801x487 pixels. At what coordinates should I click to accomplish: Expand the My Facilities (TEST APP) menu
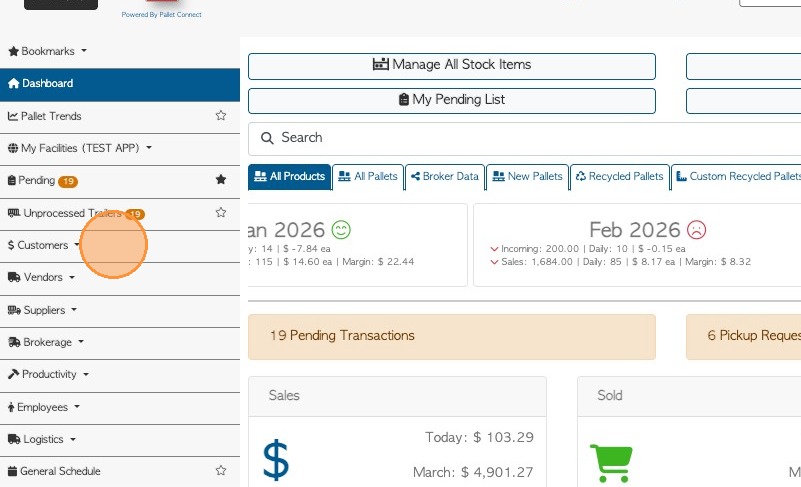[80, 148]
